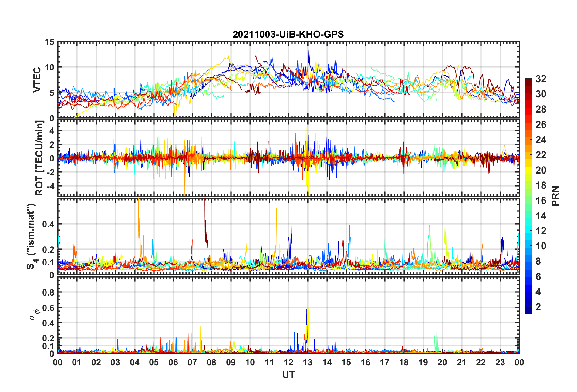Click S4 axis tick 0.4
The image size is (577, 392).
coord(48,224)
